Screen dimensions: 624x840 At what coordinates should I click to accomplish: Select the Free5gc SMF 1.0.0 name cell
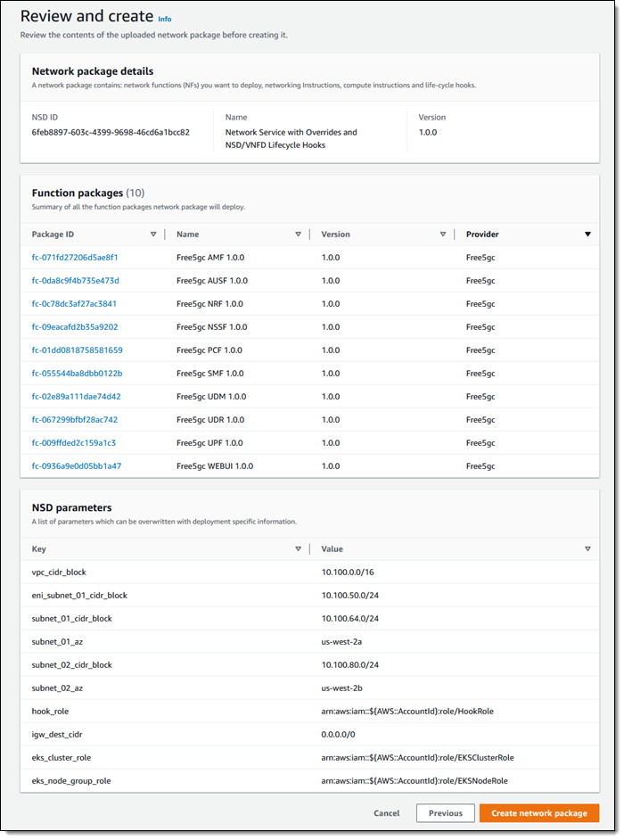tap(210, 374)
